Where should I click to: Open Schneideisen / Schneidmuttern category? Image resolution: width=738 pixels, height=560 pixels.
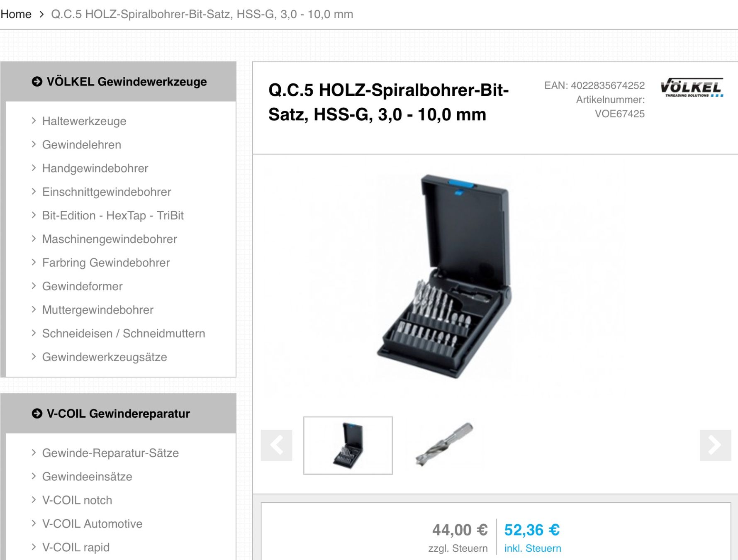pyautogui.click(x=124, y=334)
